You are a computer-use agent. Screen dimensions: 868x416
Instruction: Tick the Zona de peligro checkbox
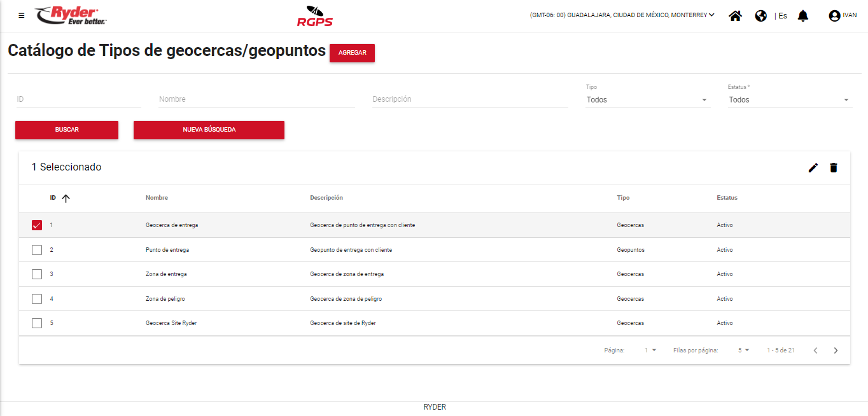(37, 299)
